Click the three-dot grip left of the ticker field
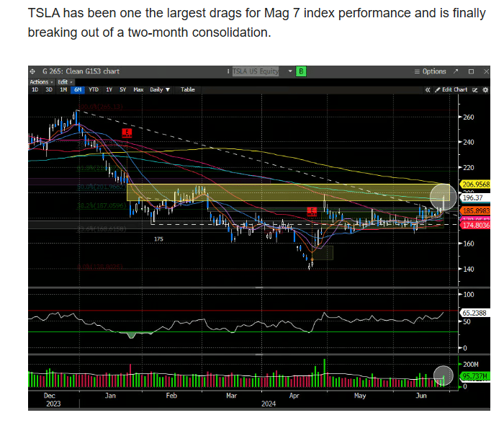Viewport: 504px width, 423px height. 228,71
